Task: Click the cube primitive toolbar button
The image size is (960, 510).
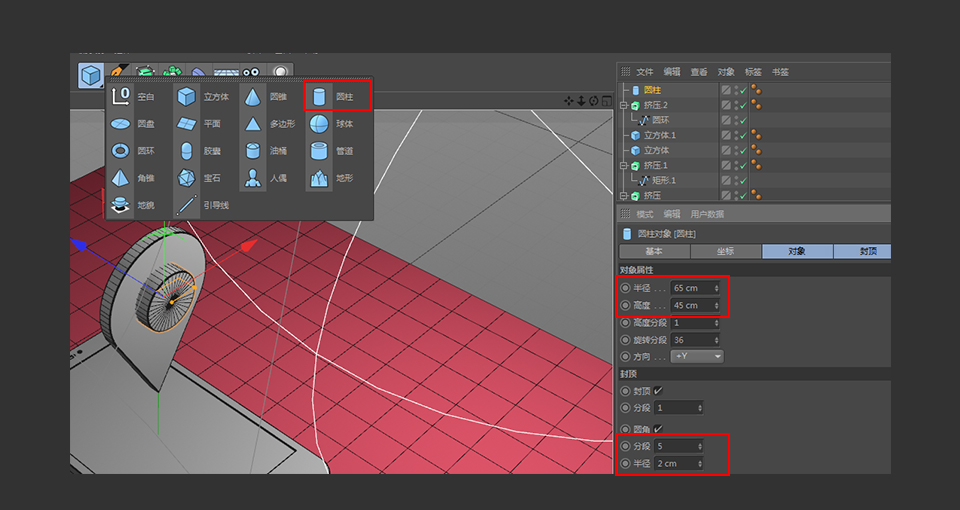Action: pos(91,75)
